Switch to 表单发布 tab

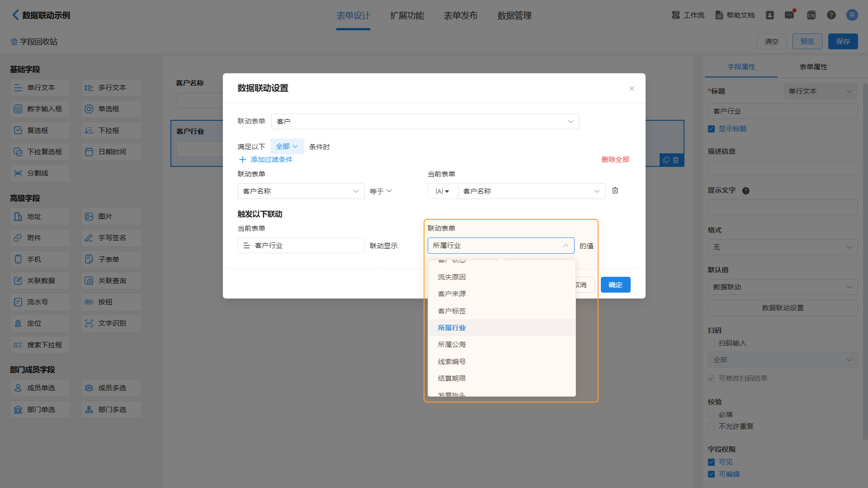(460, 16)
